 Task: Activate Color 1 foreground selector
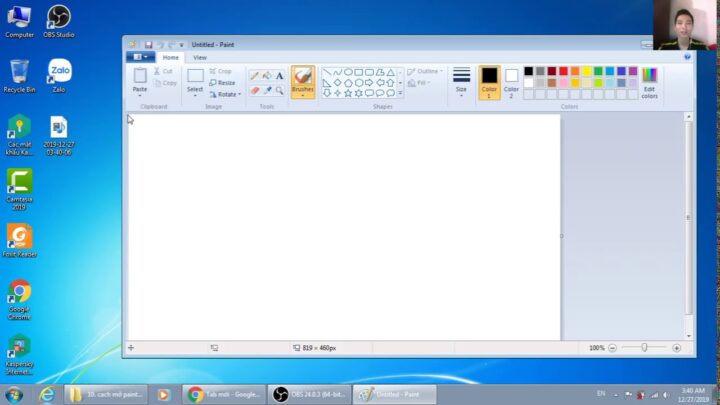tap(489, 83)
